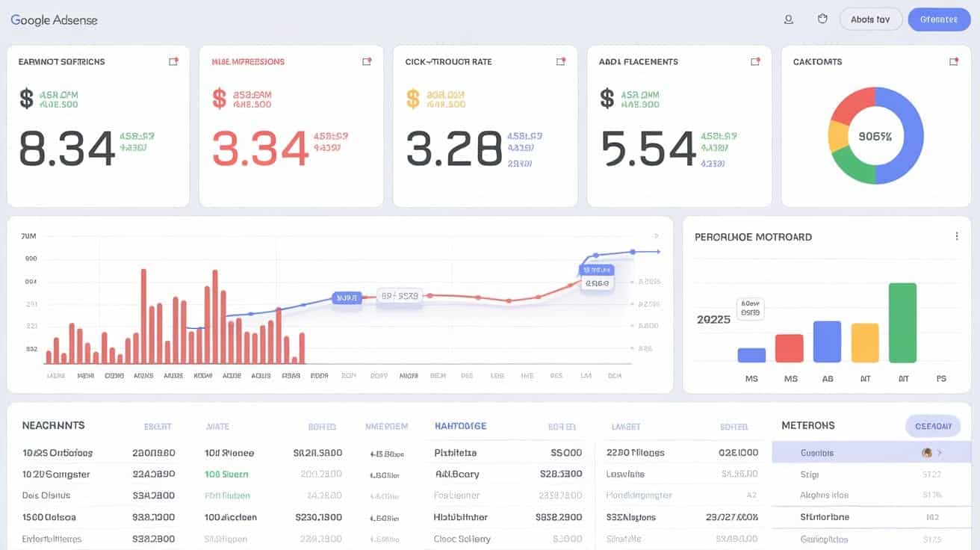The height and width of the screenshot is (550, 980).
Task: Sort by the NMERGEM column header
Action: 386,426
